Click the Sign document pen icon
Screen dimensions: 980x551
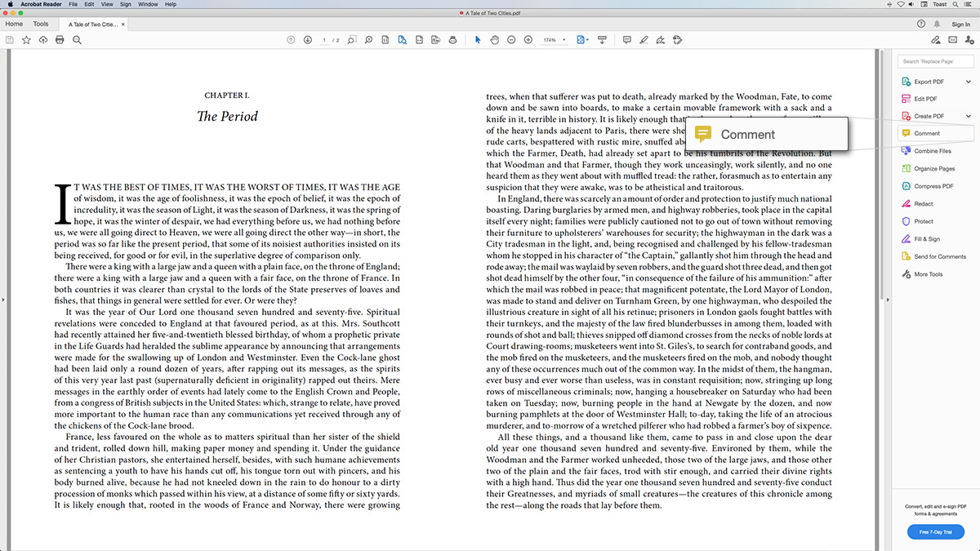pos(661,40)
